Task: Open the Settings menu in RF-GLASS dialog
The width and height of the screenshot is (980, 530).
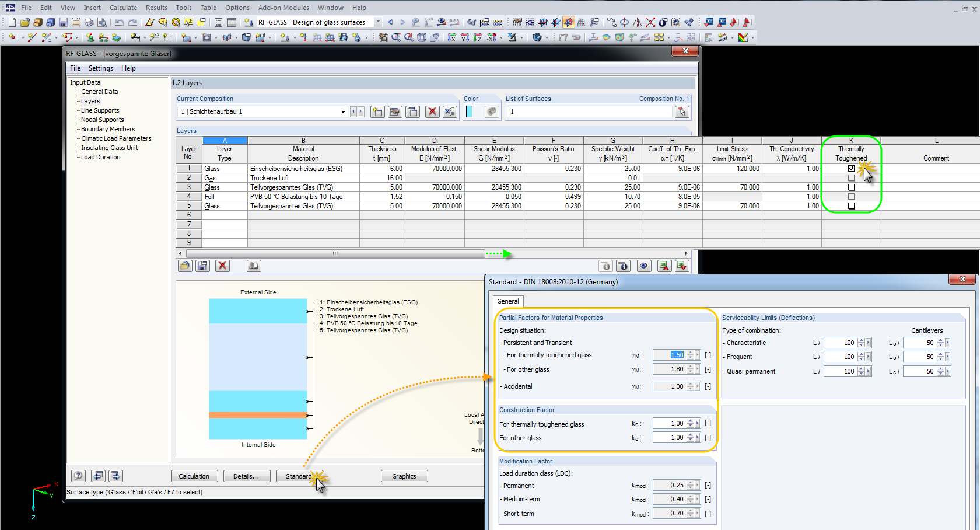Action: click(x=101, y=68)
